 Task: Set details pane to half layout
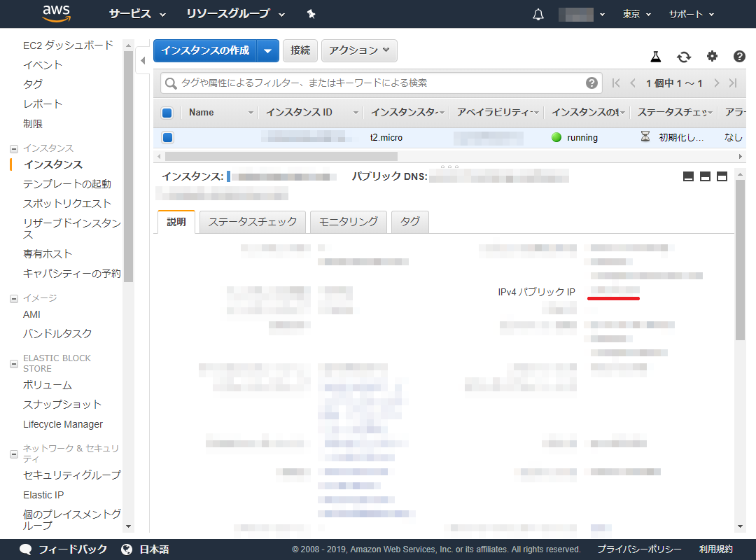(705, 176)
